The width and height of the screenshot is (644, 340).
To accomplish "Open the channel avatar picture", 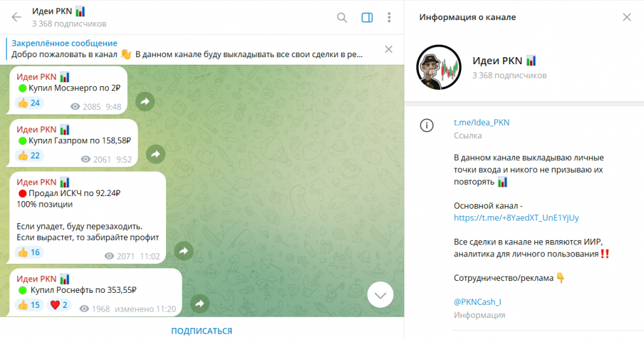I will (438, 67).
